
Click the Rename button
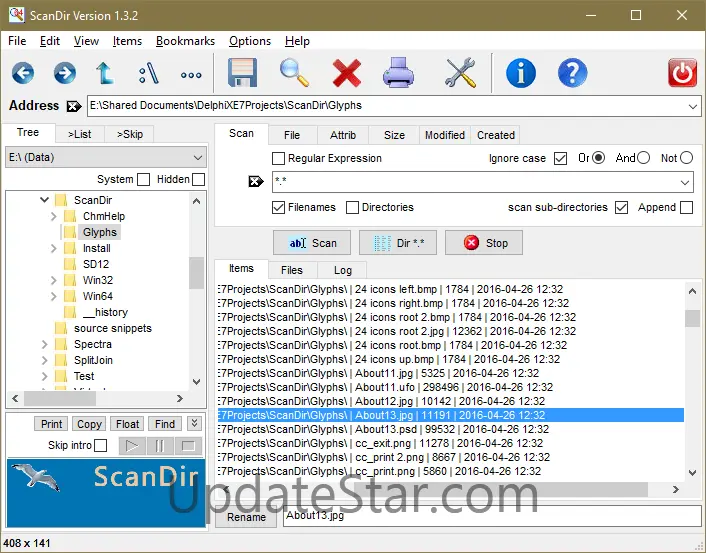246,517
